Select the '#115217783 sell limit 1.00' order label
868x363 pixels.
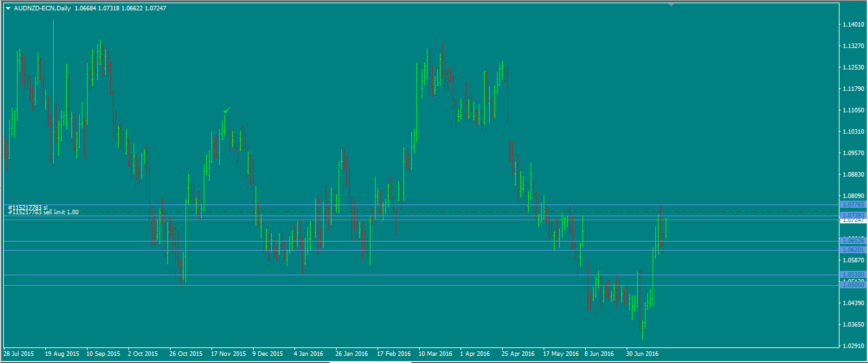[x=43, y=212]
